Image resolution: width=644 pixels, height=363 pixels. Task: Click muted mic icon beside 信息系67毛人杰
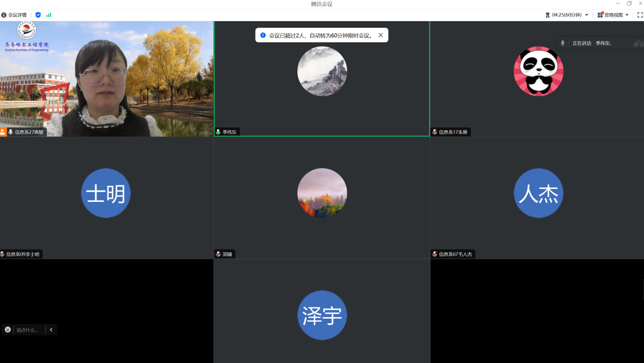(435, 254)
